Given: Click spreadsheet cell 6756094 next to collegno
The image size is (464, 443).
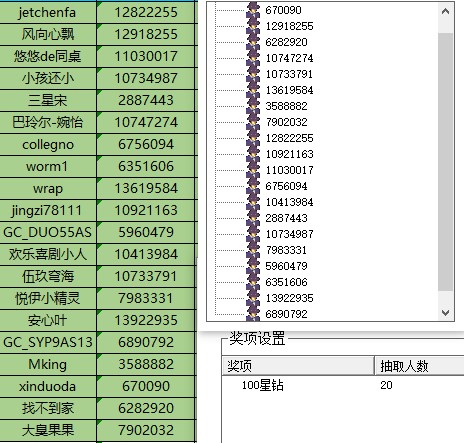Looking at the screenshot, I should pyautogui.click(x=146, y=144).
